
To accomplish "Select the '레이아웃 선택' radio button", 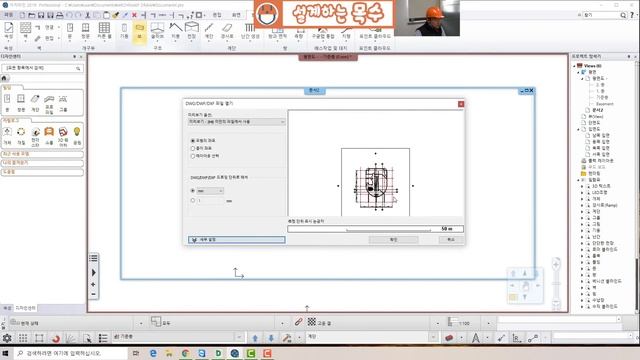I will 193,156.
